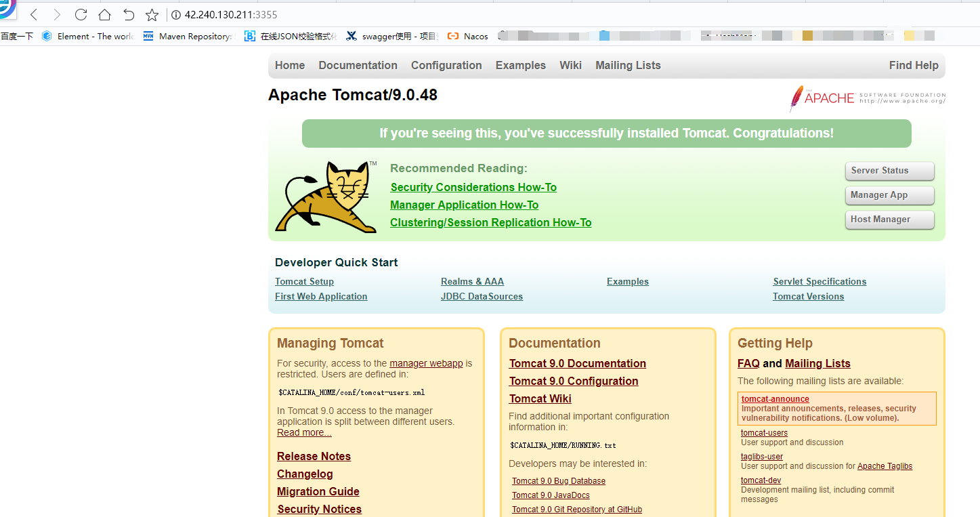Click the Tomcat cat logo image
Image resolution: width=980 pixels, height=517 pixels.
click(326, 197)
